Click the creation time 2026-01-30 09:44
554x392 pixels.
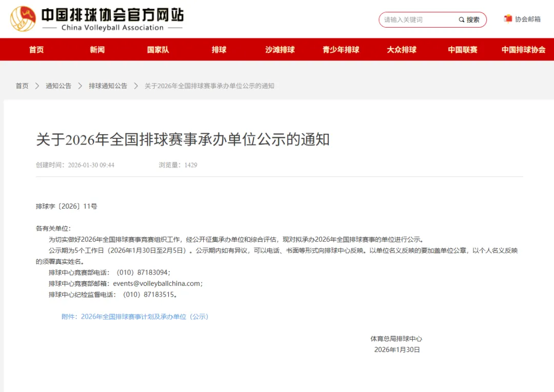click(91, 165)
